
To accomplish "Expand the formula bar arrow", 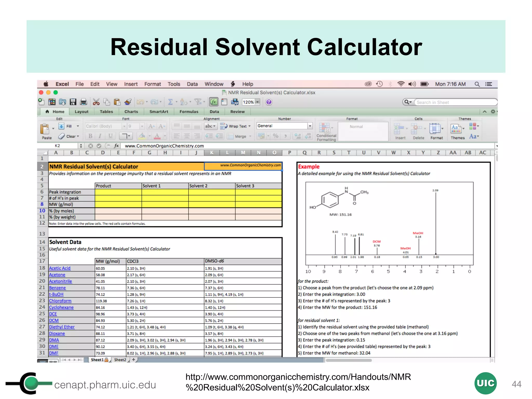I will tap(496, 146).
